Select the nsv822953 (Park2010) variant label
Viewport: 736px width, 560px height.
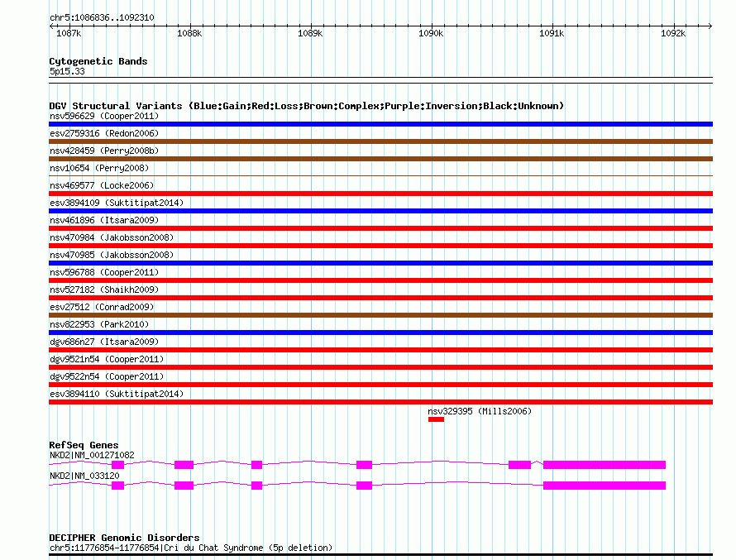click(101, 324)
